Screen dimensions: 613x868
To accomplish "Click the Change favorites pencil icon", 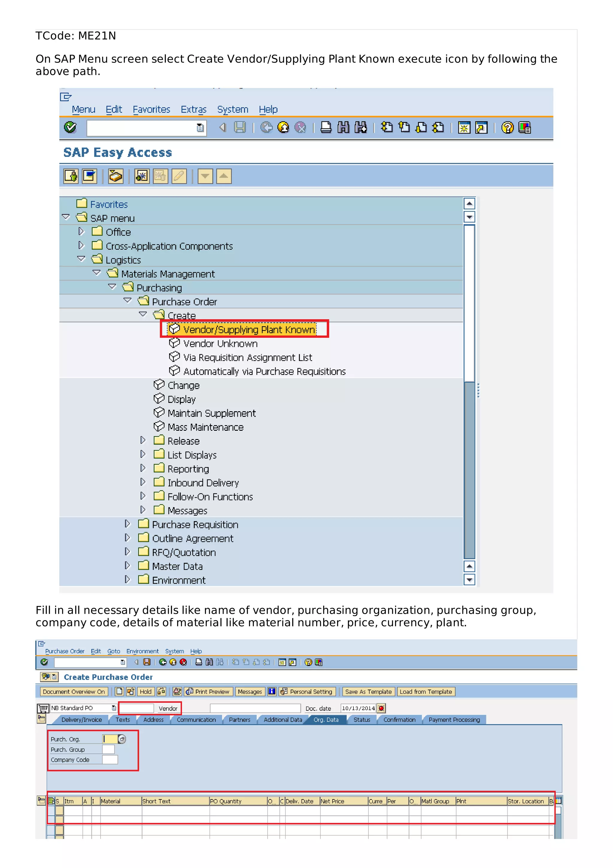I will pos(179,176).
